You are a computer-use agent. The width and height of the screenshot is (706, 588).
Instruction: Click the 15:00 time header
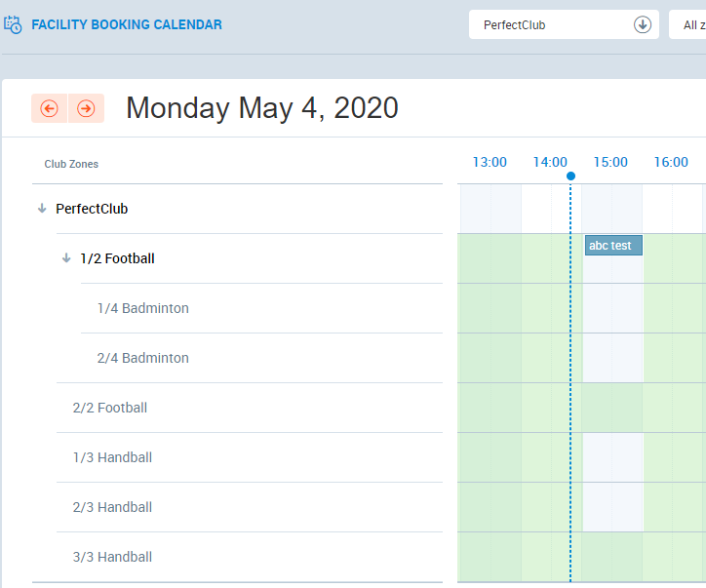pyautogui.click(x=610, y=162)
